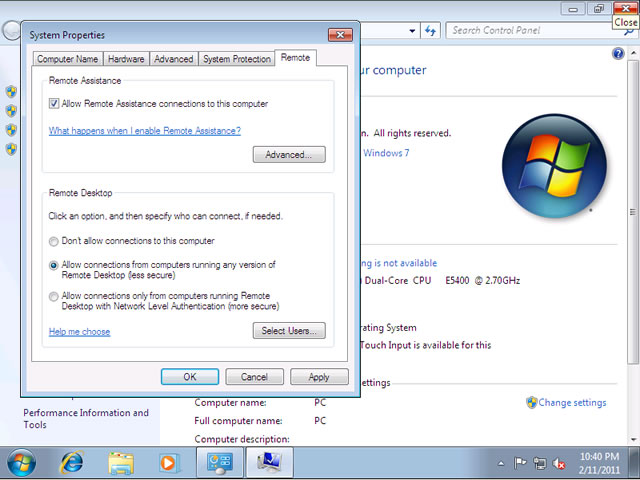Click the scrollbar down arrow in Control Panel
The height and width of the screenshot is (480, 640).
(x=633, y=440)
